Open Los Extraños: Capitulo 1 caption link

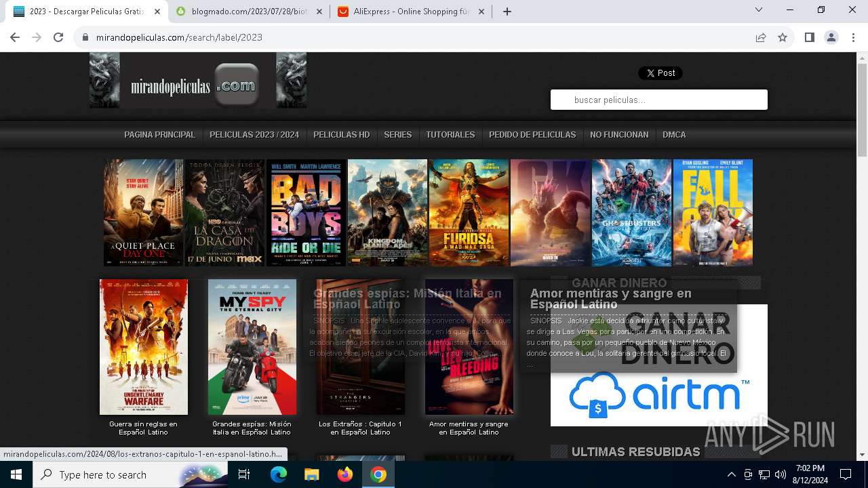pyautogui.click(x=360, y=428)
